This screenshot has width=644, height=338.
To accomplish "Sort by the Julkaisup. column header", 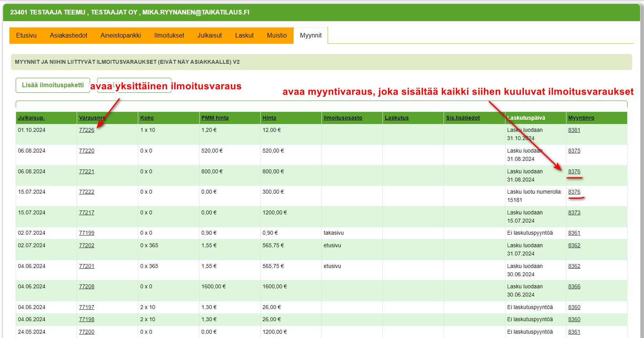I will (x=31, y=118).
